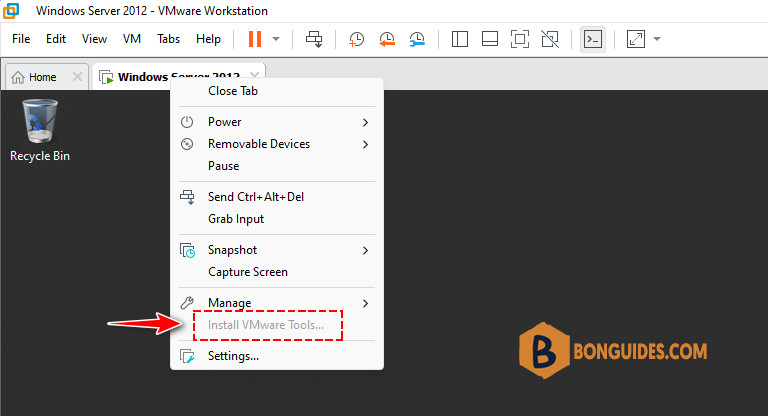
Task: Select Pause in the context menu
Action: (x=277, y=166)
